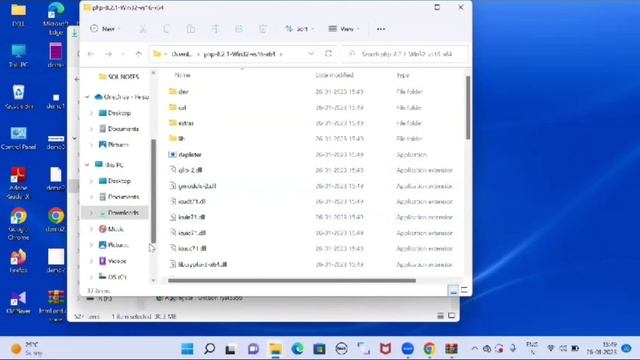
Task: Sort by the Date modified column header
Action: tap(334, 75)
